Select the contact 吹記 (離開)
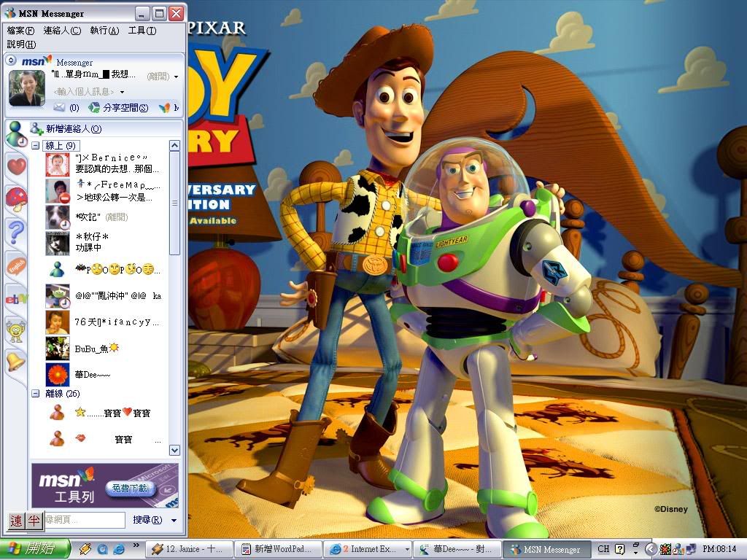The height and width of the screenshot is (560, 747). (101, 217)
